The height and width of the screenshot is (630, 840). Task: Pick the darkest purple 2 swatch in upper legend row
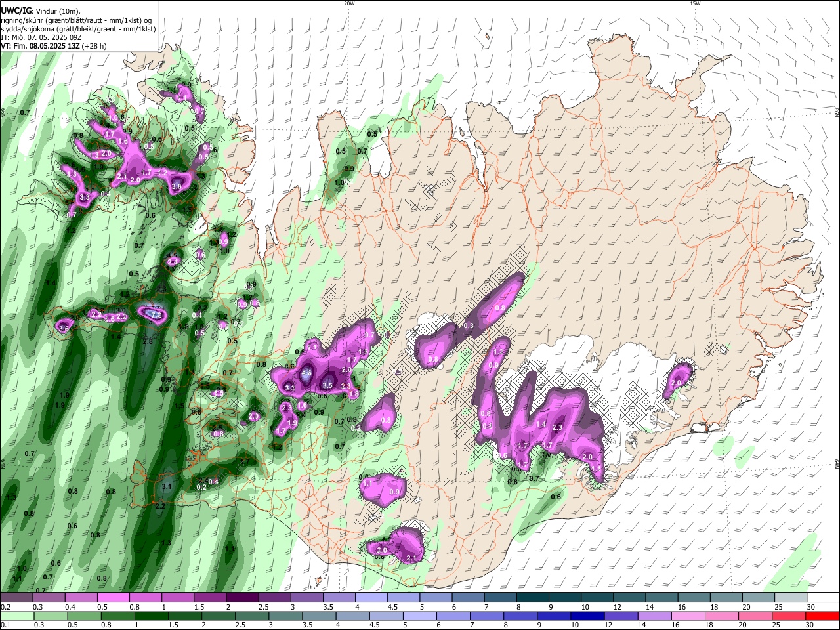(241, 598)
